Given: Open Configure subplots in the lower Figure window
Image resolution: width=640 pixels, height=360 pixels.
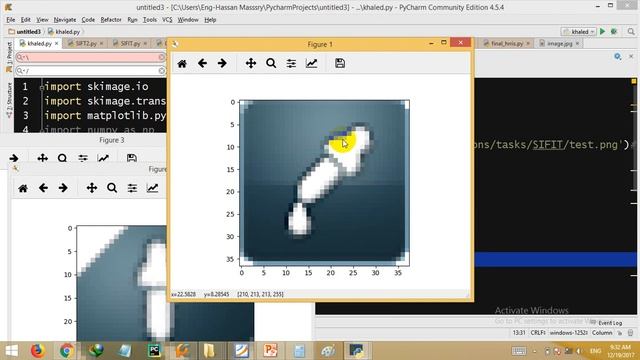Looking at the screenshot, I should tap(132, 188).
